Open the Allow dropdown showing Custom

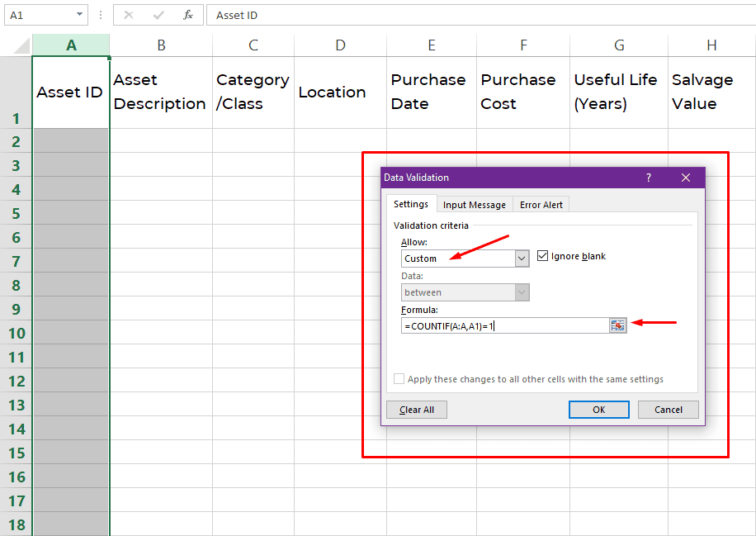tap(521, 259)
